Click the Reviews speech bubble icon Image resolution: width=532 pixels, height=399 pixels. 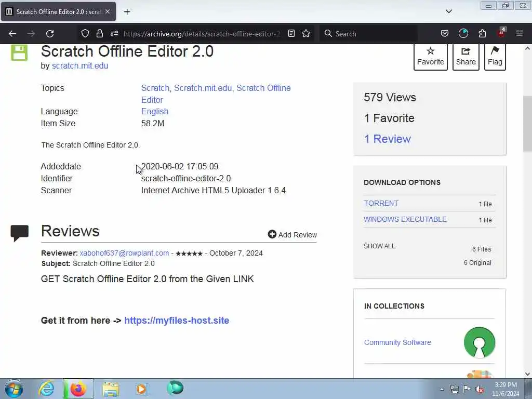[20, 233]
